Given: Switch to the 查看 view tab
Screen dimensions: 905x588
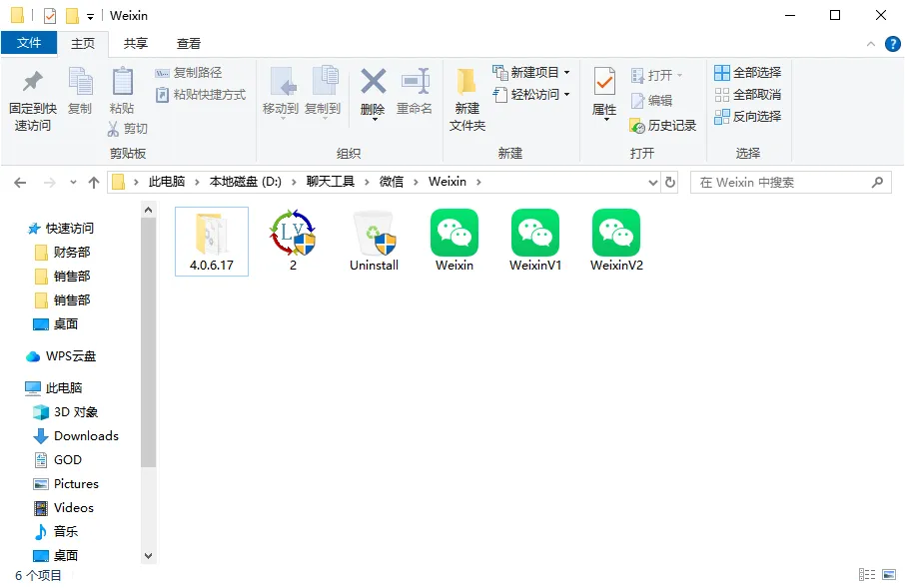Looking at the screenshot, I should [x=189, y=43].
